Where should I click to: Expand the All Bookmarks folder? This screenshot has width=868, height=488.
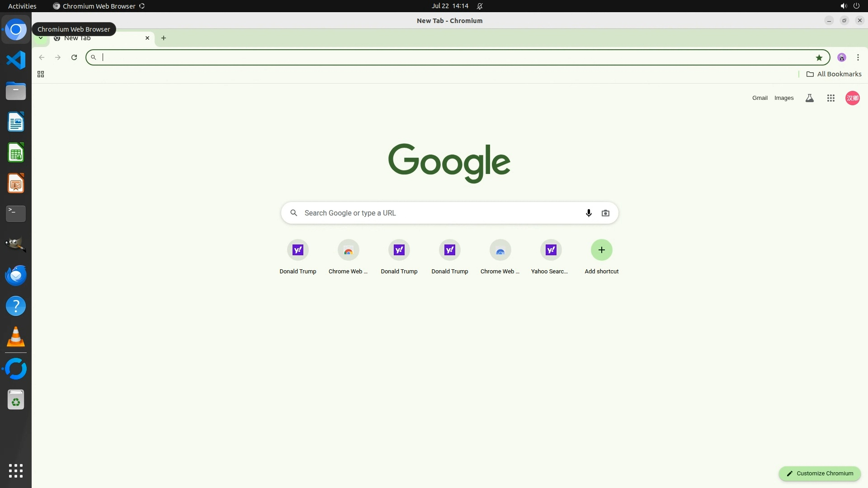pyautogui.click(x=834, y=74)
